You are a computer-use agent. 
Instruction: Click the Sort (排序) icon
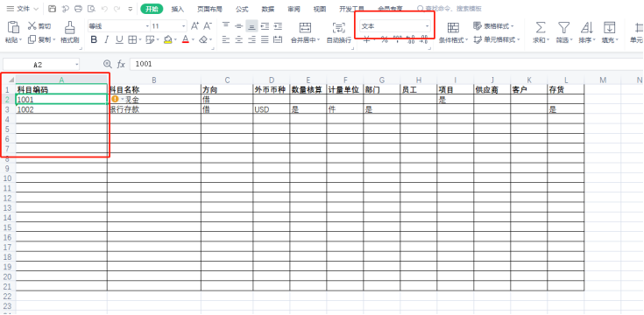tap(586, 28)
